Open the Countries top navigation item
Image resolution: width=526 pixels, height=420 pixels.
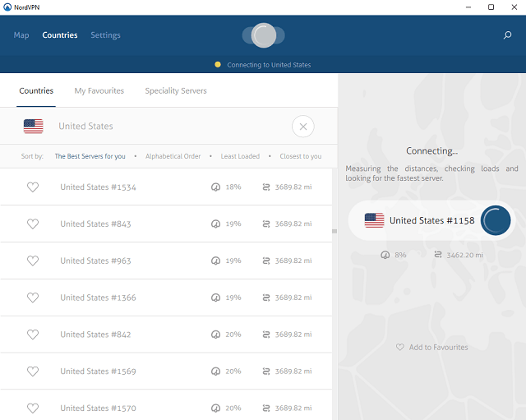click(x=60, y=35)
